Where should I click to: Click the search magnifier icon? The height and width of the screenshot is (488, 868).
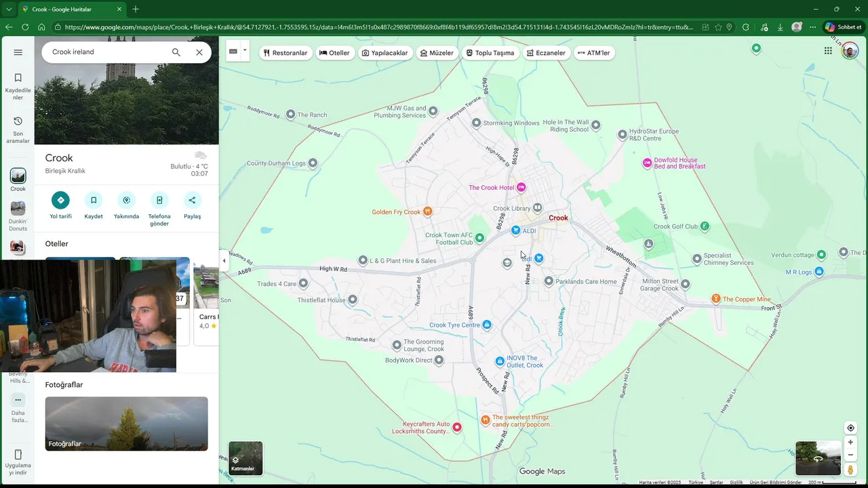(176, 52)
